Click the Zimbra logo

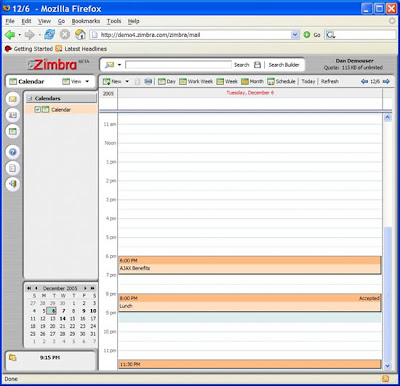pyautogui.click(x=52, y=64)
